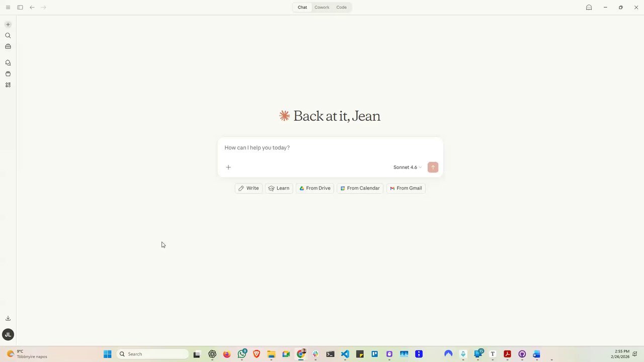Switch to the Cowork tab
Image resolution: width=644 pixels, height=362 pixels.
pyautogui.click(x=322, y=8)
